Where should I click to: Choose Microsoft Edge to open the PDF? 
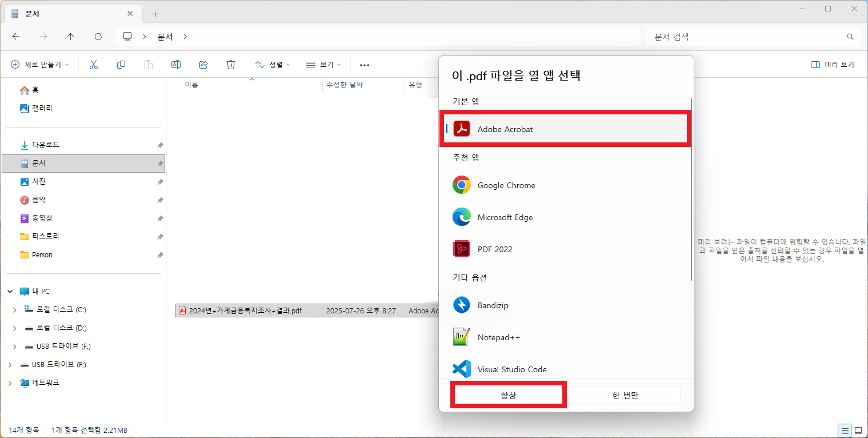tap(566, 217)
